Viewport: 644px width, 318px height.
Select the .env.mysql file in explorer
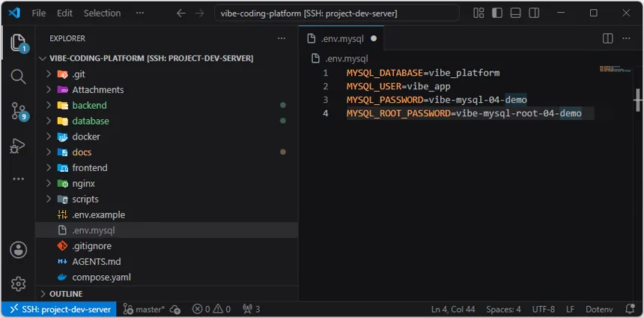coord(167,230)
